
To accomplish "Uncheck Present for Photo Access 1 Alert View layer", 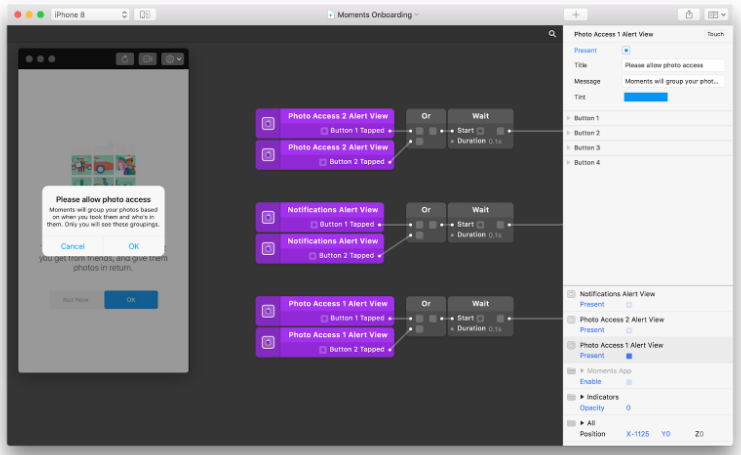I will click(x=628, y=356).
